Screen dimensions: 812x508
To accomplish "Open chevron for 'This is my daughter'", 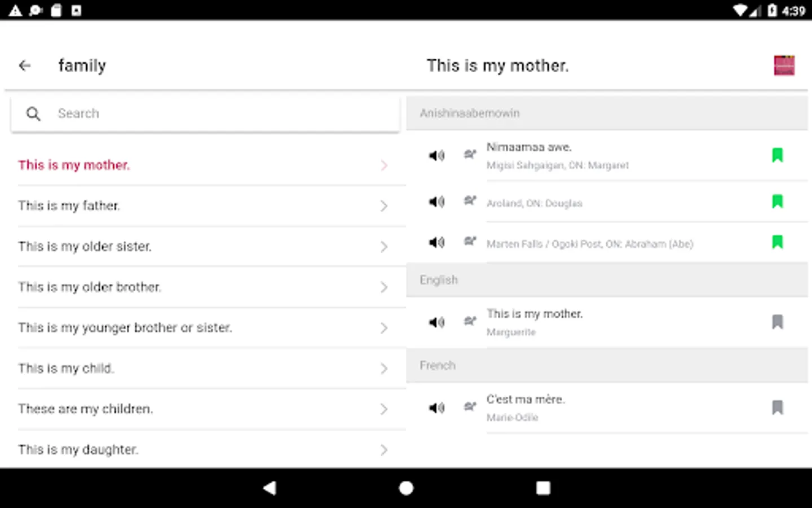I will coord(384,450).
